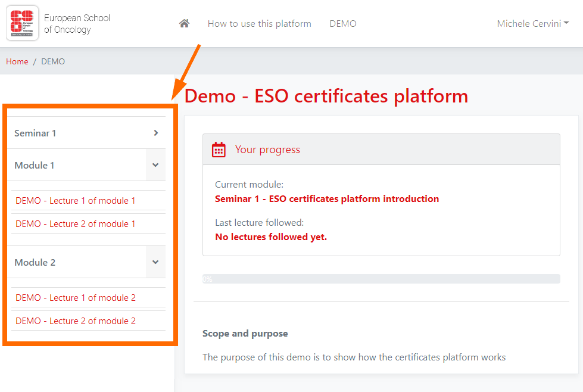
Task: Click the 'European School of Oncology' name text
Action: [x=77, y=23]
